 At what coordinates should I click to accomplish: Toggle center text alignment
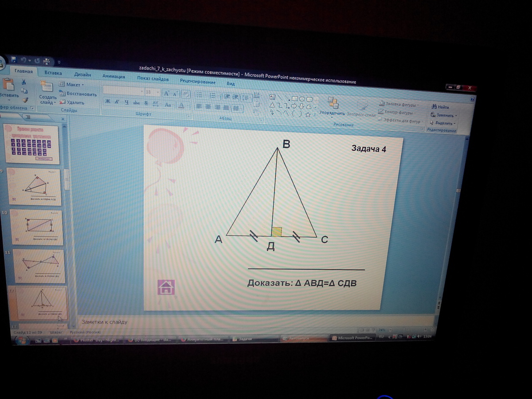pyautogui.click(x=208, y=106)
